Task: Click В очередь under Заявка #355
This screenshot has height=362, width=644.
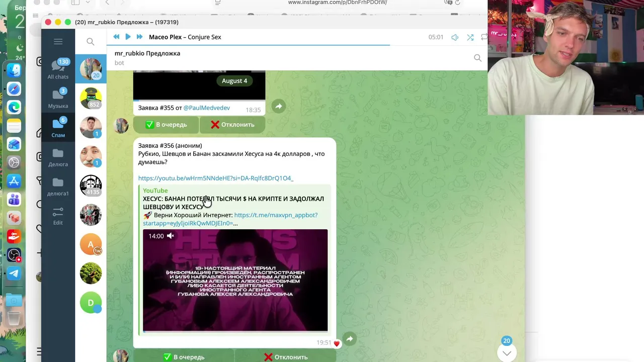Action: pos(166,125)
